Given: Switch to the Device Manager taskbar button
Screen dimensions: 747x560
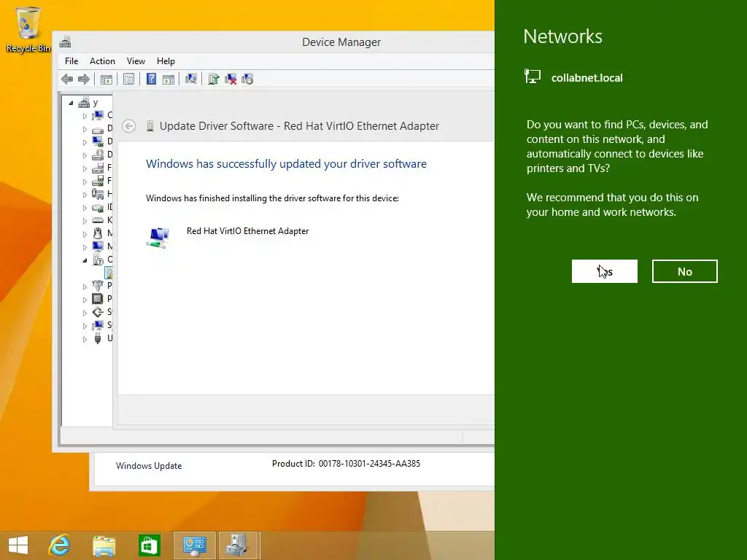Looking at the screenshot, I should coord(237,545).
